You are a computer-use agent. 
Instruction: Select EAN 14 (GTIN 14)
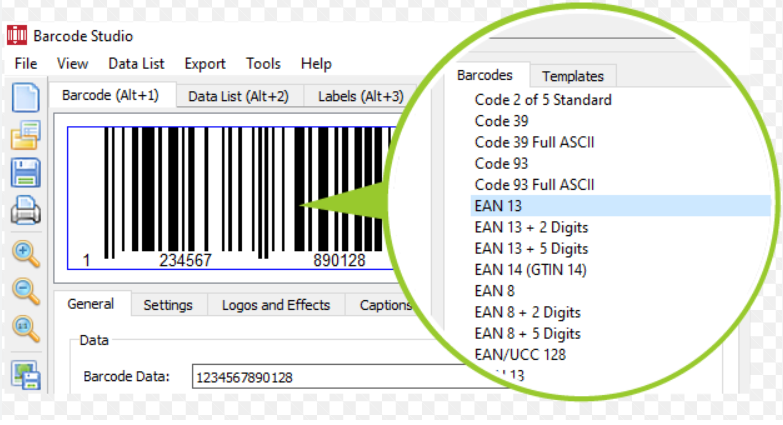[x=530, y=270]
